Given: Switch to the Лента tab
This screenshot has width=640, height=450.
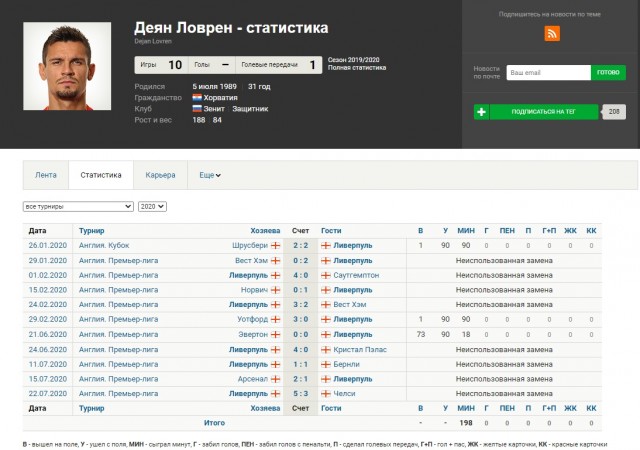Looking at the screenshot, I should [46, 175].
